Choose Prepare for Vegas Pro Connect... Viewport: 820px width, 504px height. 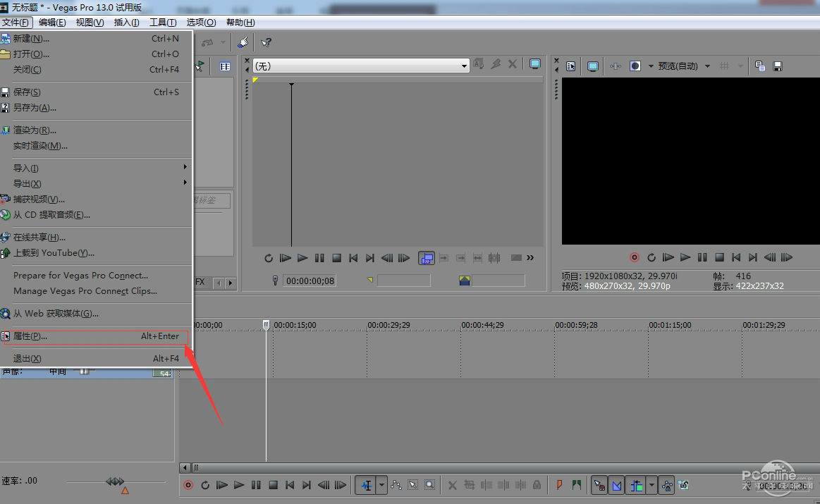coord(96,276)
